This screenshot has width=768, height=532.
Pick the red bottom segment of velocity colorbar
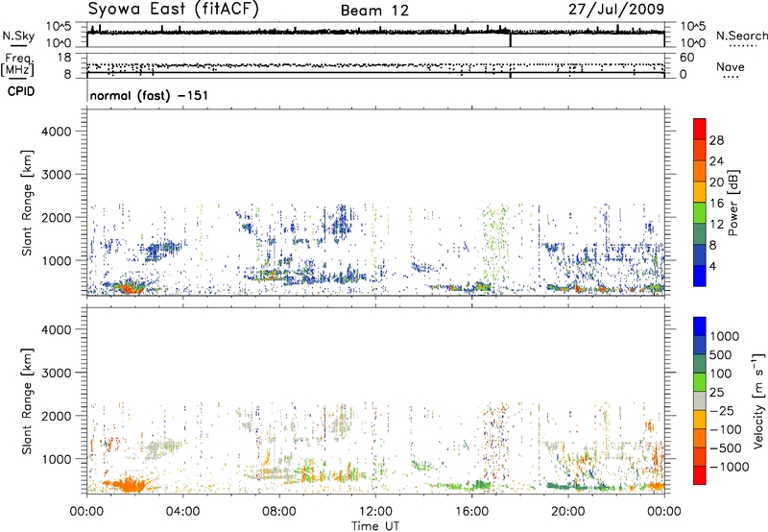[700, 475]
